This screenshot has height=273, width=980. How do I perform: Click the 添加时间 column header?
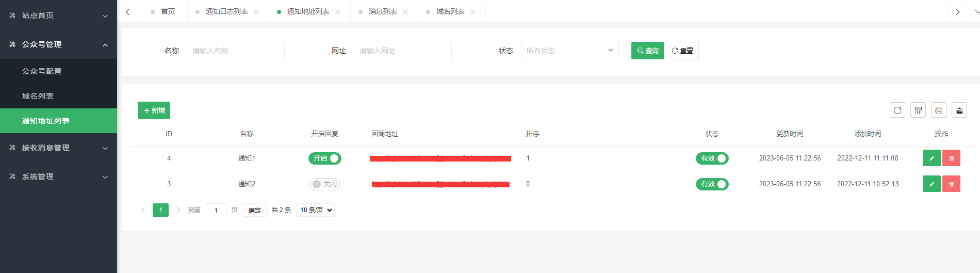coord(868,134)
